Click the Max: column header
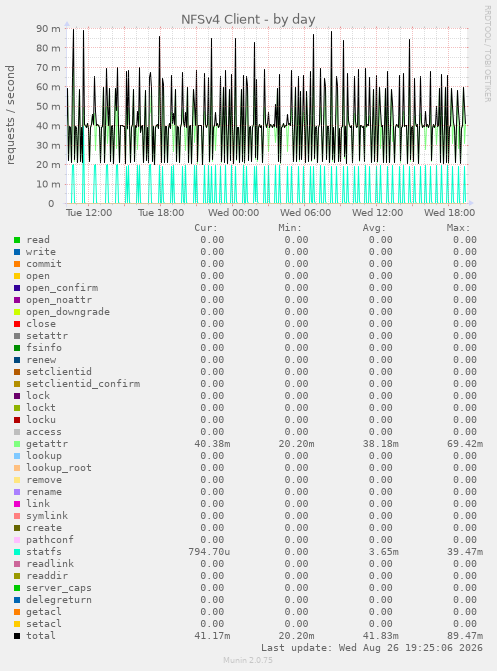Image resolution: width=497 pixels, height=671 pixels. click(458, 228)
